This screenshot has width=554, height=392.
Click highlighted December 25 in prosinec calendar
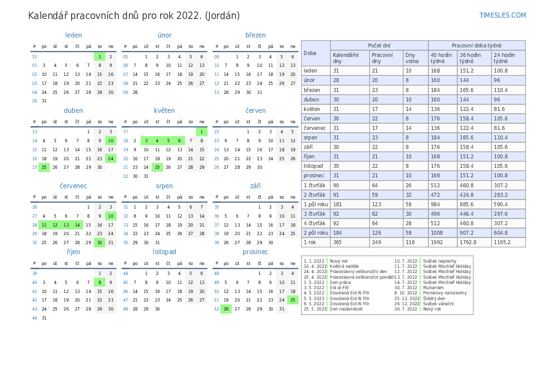tap(293, 300)
